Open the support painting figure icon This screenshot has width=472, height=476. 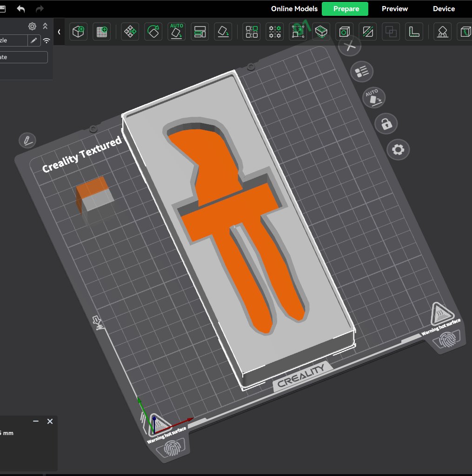[443, 32]
